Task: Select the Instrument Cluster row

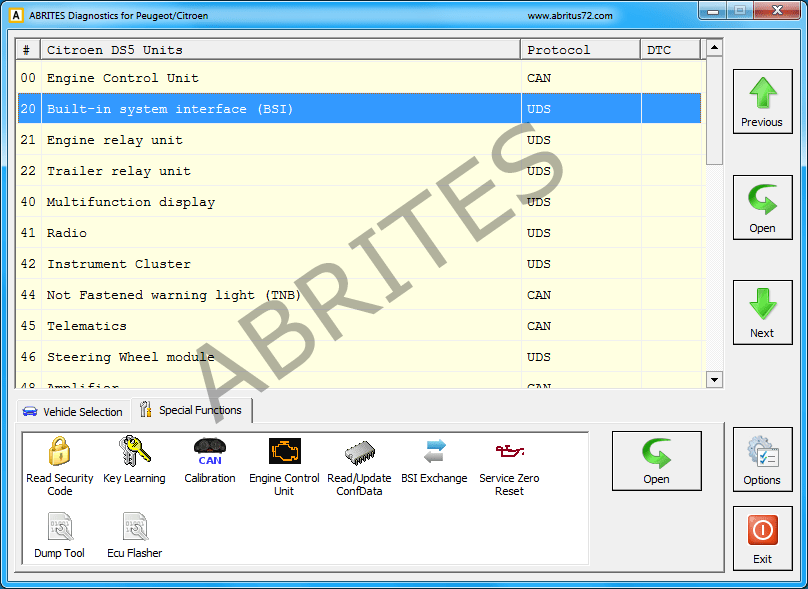Action: [x=359, y=263]
